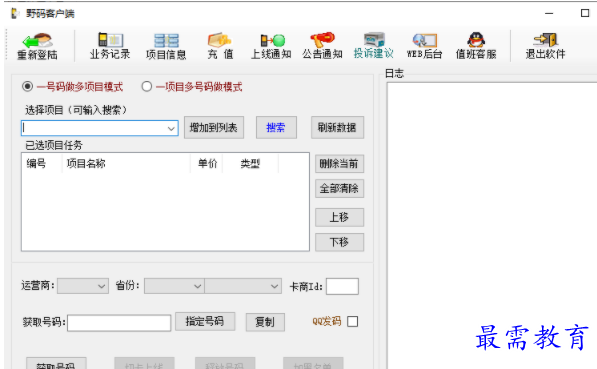Maximize the 野码客户端 window
597x369 pixels.
585,13
